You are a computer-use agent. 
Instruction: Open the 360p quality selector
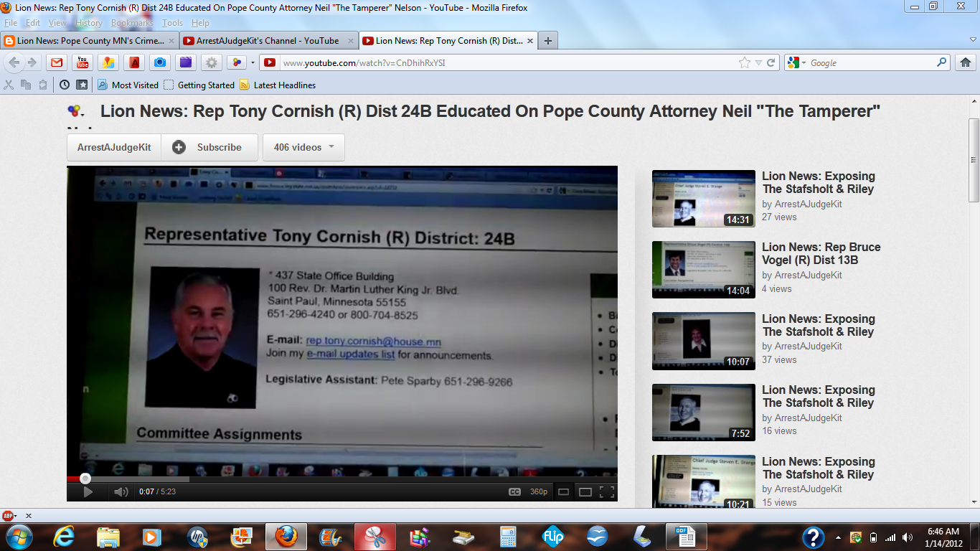coord(539,492)
